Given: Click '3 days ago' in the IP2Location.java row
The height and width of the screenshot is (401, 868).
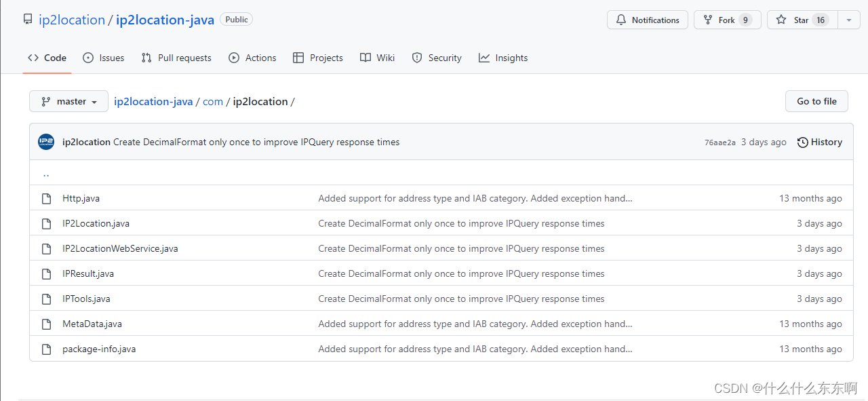Looking at the screenshot, I should pos(819,224).
